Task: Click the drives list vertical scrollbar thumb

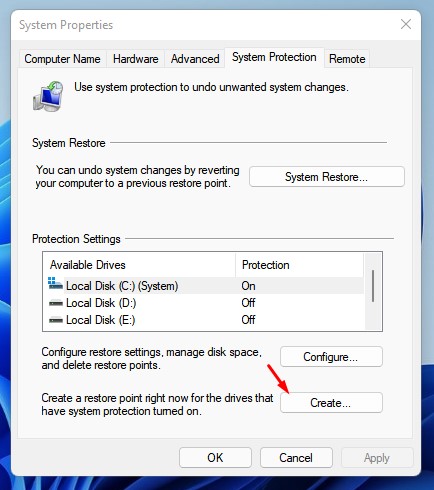Action: (x=373, y=286)
